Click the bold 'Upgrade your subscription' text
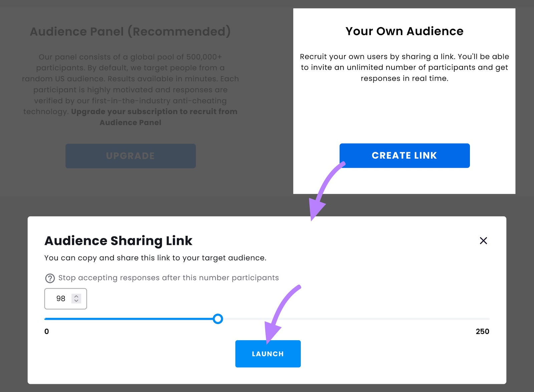The height and width of the screenshot is (392, 534). tap(154, 112)
